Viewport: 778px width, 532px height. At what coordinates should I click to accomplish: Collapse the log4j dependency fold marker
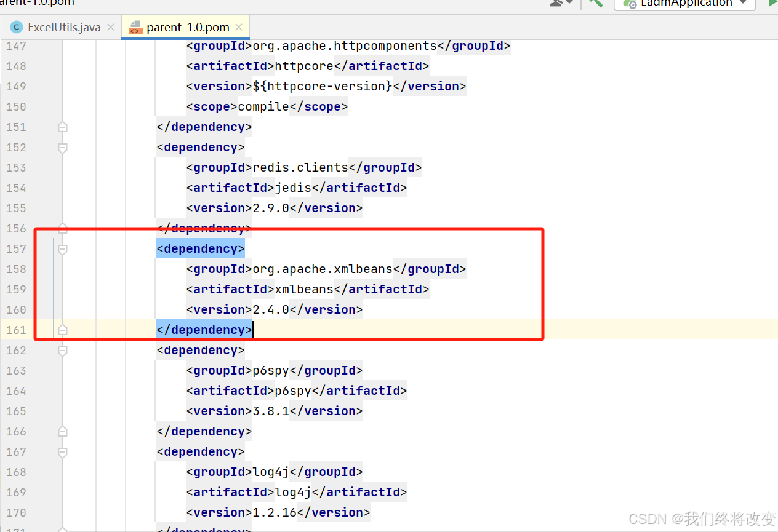[x=62, y=452]
